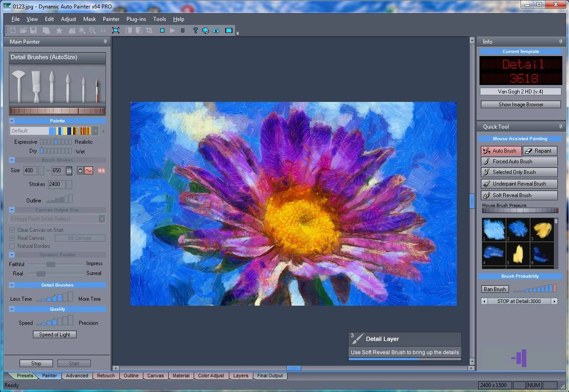Click the play triangle toolbar icon
Screen dimensions: 569x392
click(x=172, y=30)
